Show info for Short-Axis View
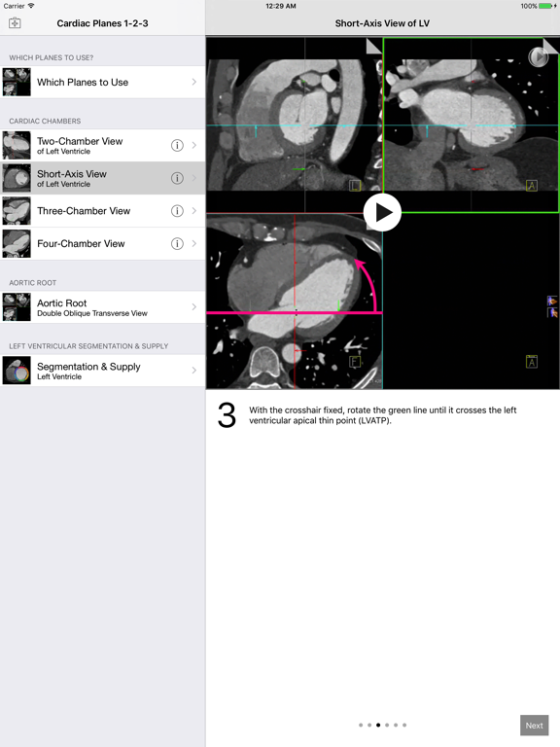 click(x=177, y=178)
